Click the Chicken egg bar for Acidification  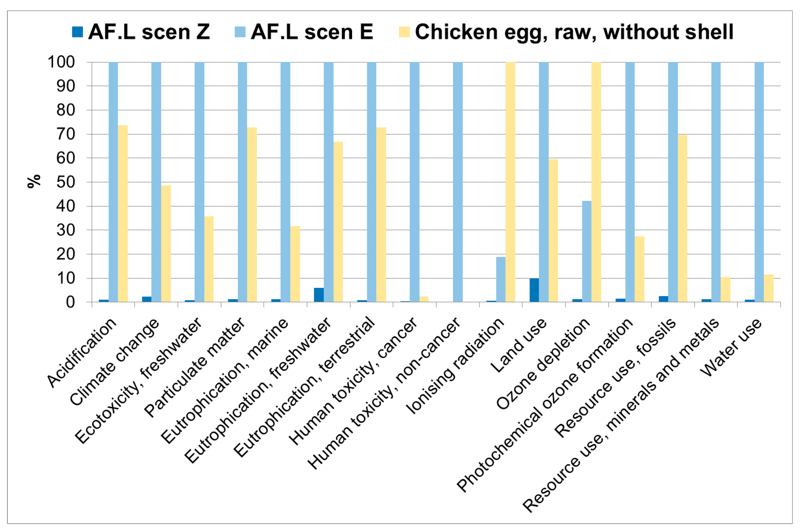pyautogui.click(x=123, y=214)
